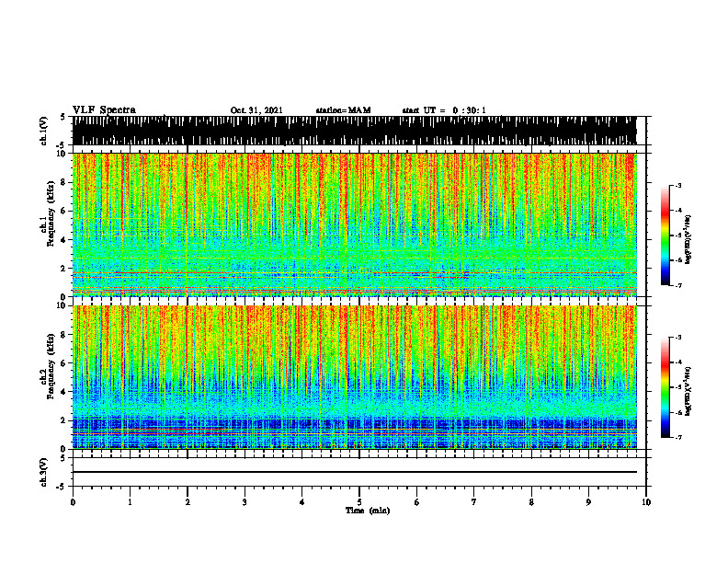The width and height of the screenshot is (728, 563).
Task: Click the ch.2 color scale bar
Action: (x=665, y=387)
